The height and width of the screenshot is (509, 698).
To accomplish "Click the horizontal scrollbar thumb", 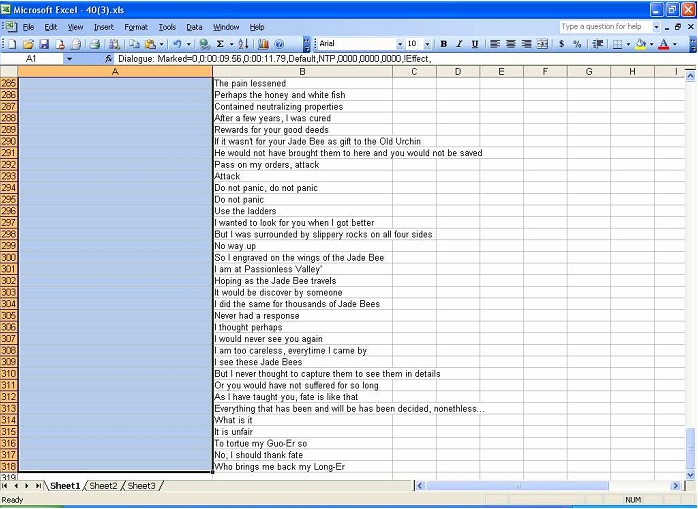I will pos(517,486).
